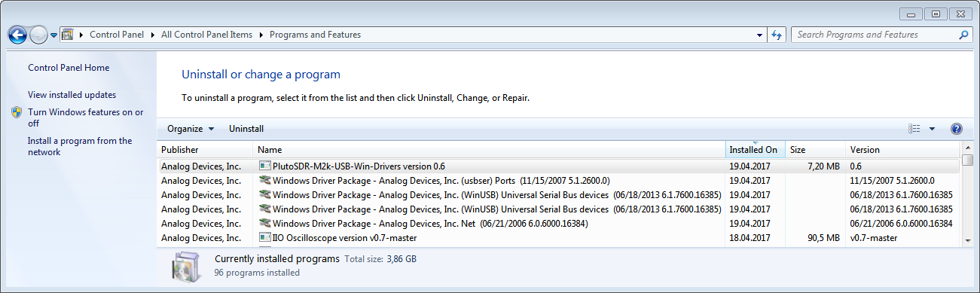Click Currently installed programs text
The width and height of the screenshot is (980, 293).
tap(277, 258)
